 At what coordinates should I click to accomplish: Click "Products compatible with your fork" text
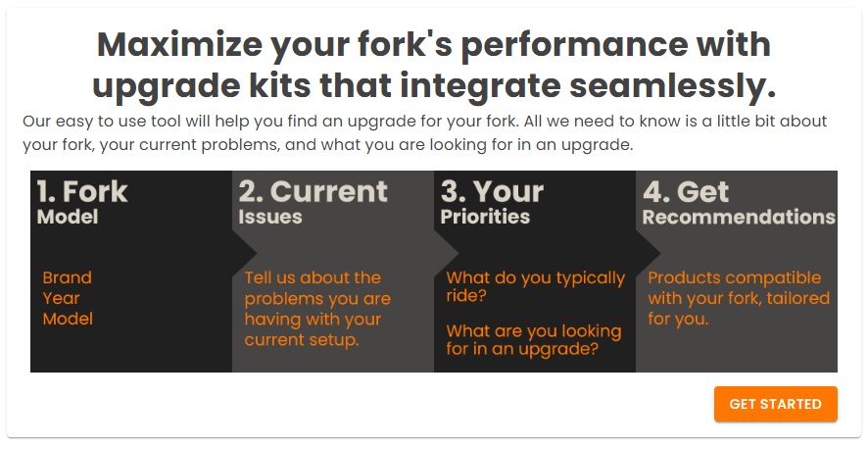pyautogui.click(x=738, y=298)
